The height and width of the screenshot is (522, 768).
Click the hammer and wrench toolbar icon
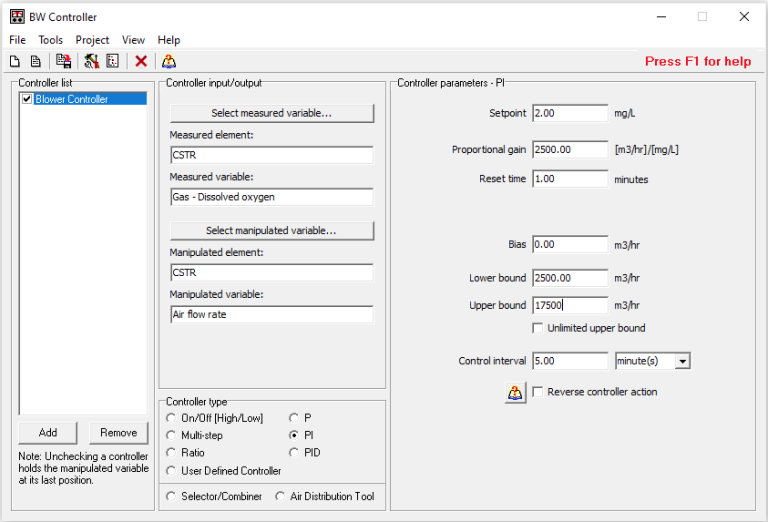92,61
